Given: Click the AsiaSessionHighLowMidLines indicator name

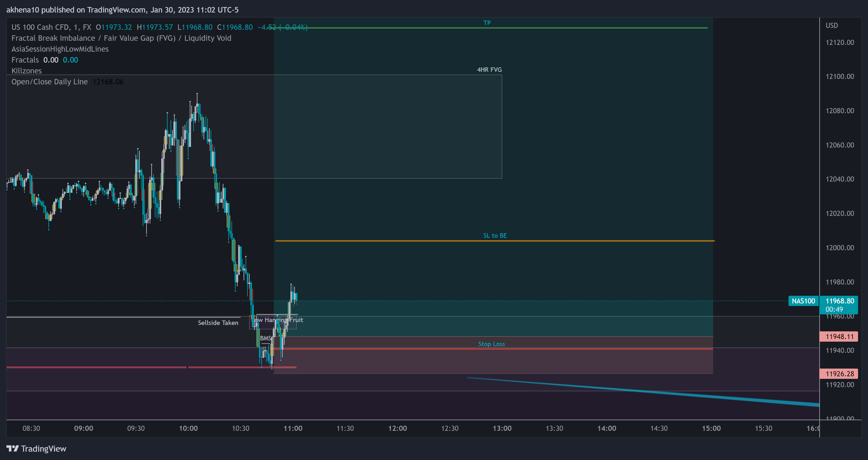Looking at the screenshot, I should [60, 49].
